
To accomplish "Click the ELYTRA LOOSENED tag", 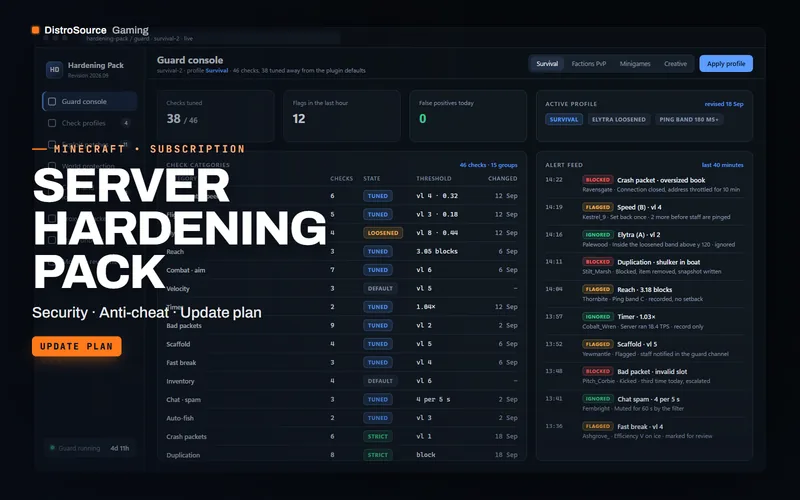I will pyautogui.click(x=618, y=119).
